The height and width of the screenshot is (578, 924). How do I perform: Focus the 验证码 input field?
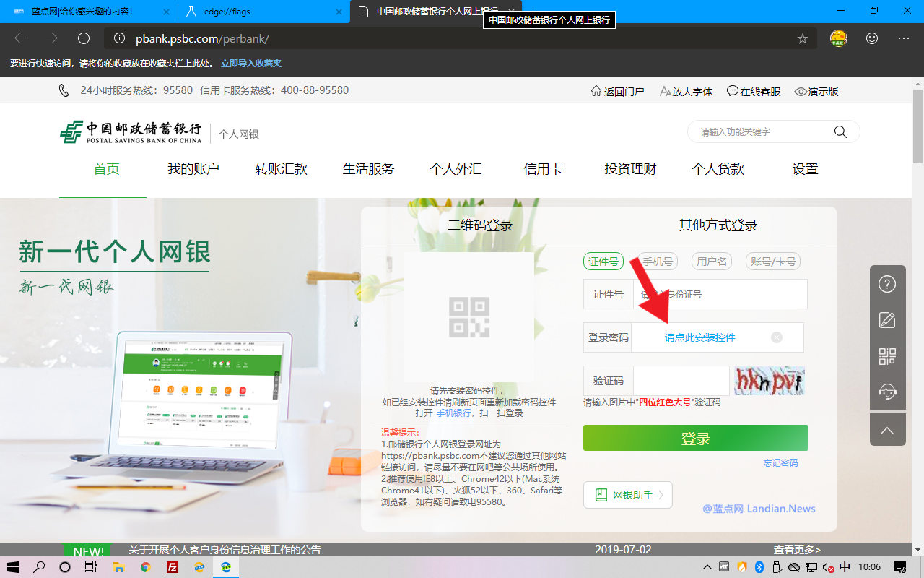[x=681, y=381]
